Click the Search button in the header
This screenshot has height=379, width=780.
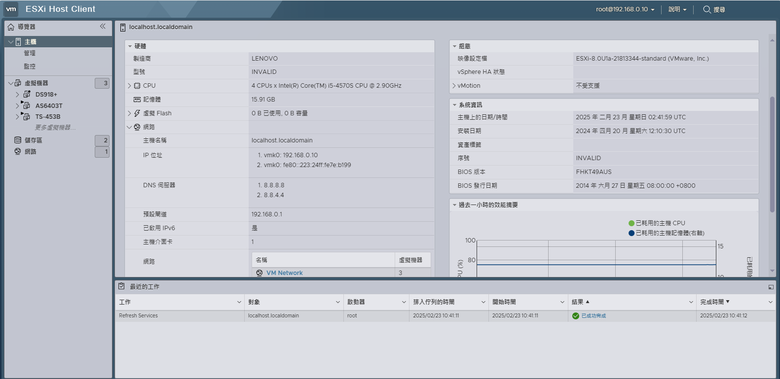714,9
